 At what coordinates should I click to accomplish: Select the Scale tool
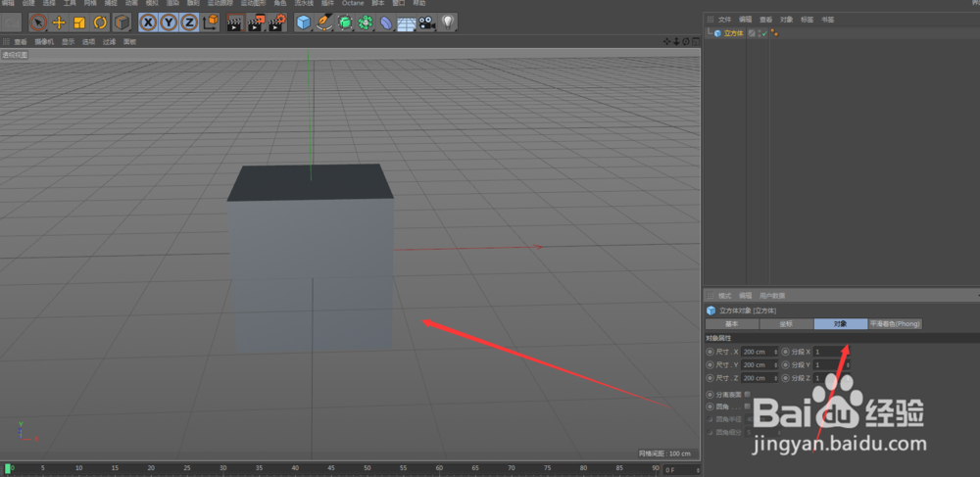(x=79, y=24)
